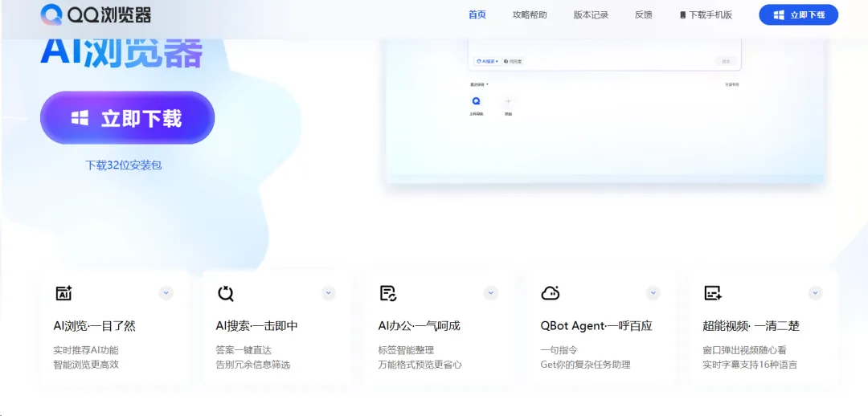Viewport: 868px width, 416px height.
Task: Click the large purple 立即下载 button
Action: pyautogui.click(x=127, y=118)
